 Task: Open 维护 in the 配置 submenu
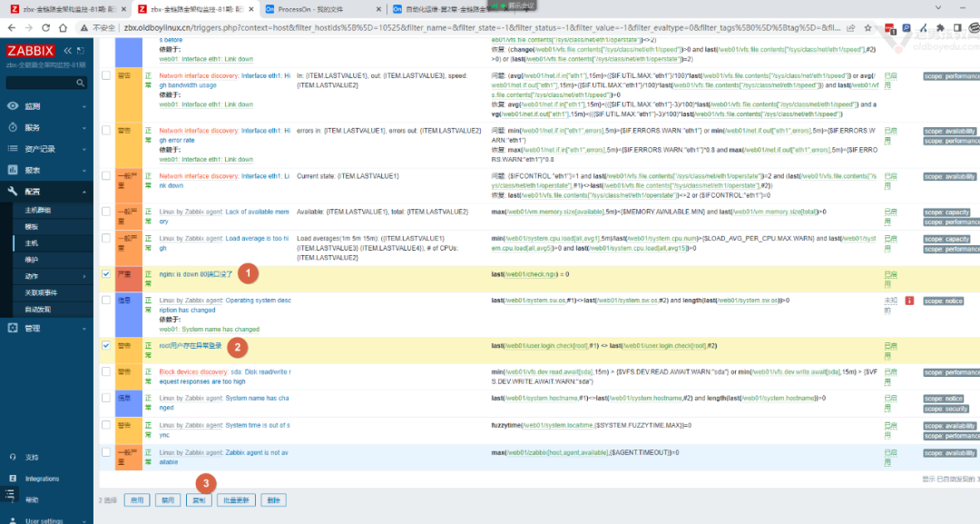31,260
